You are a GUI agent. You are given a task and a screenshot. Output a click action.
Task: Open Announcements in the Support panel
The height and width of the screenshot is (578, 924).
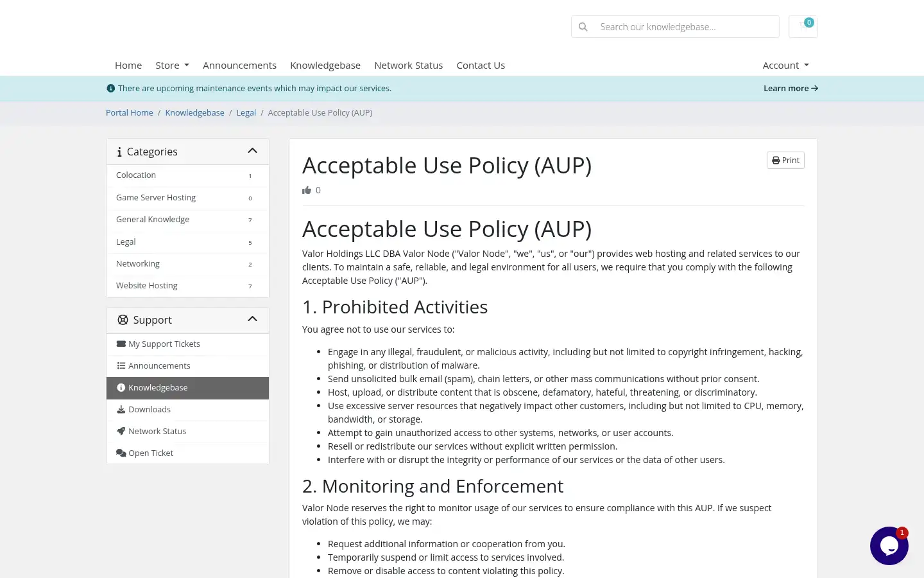[187, 366]
